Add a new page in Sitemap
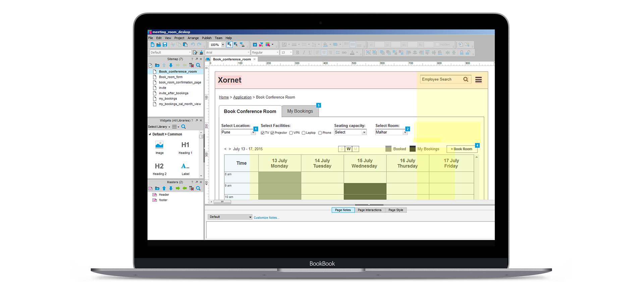Screen dimensions: 644x292 [150, 65]
